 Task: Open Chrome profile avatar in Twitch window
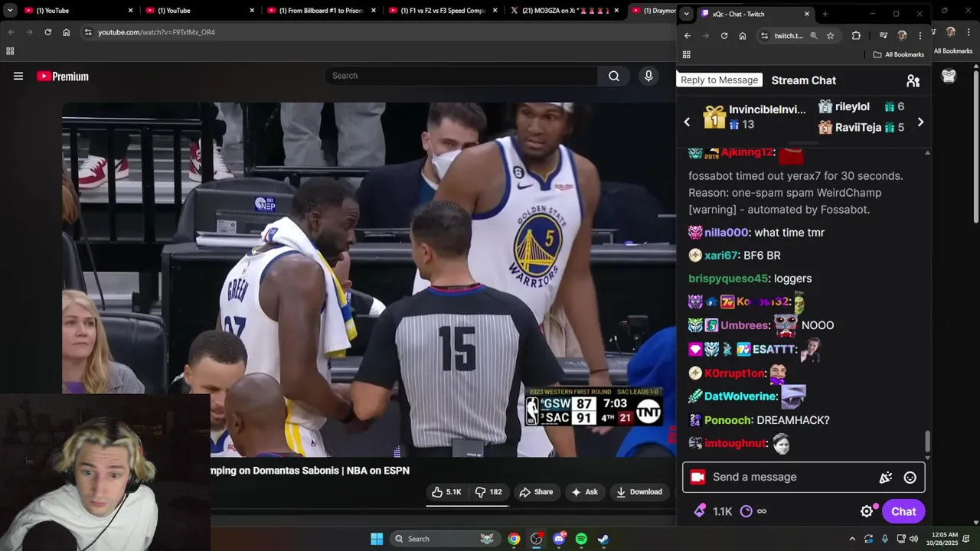[902, 36]
